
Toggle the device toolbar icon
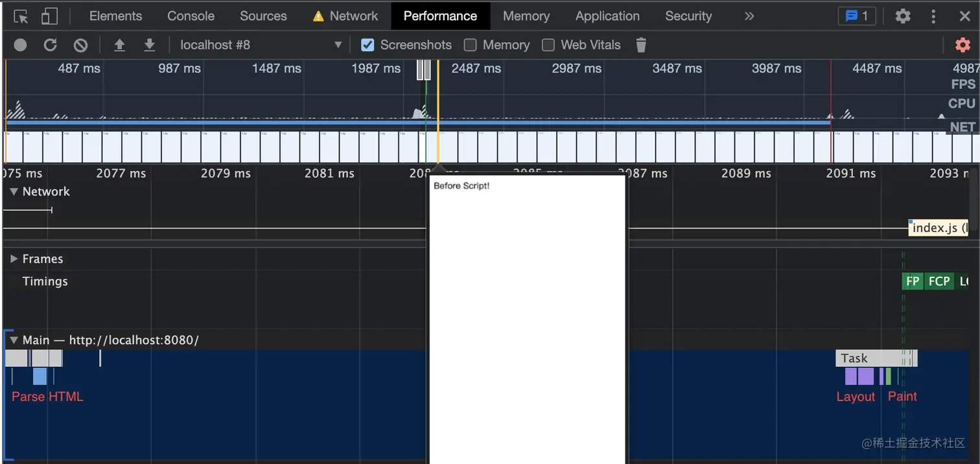[49, 16]
